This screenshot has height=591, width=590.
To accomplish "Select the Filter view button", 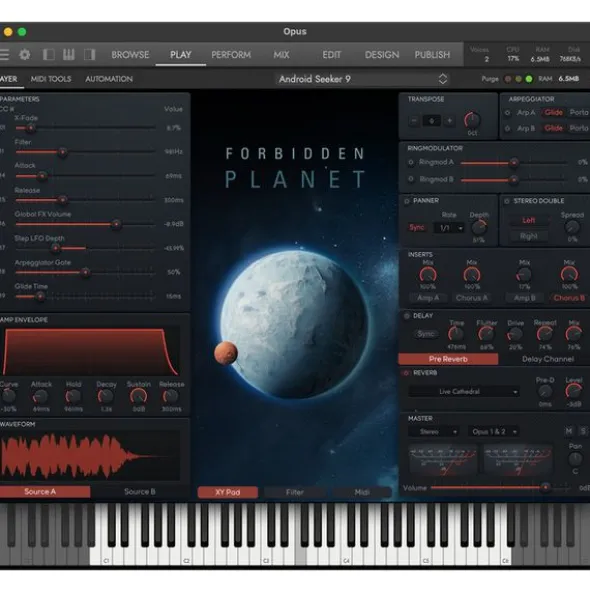I will pyautogui.click(x=295, y=492).
